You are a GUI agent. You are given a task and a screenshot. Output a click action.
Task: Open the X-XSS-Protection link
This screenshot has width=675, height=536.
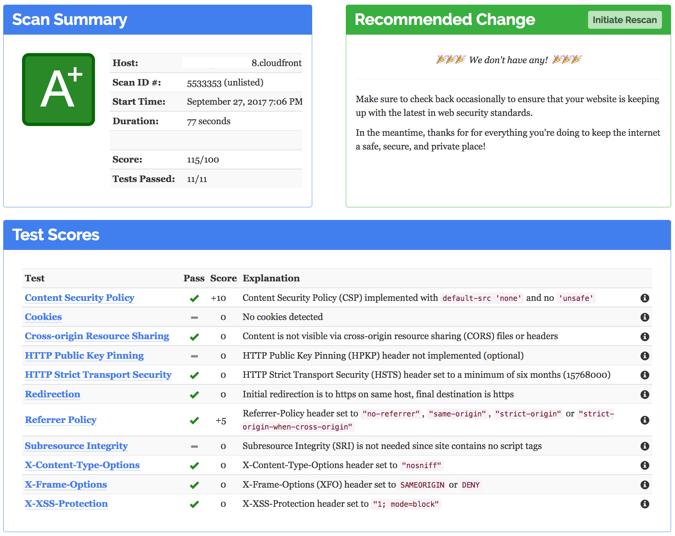(x=66, y=504)
